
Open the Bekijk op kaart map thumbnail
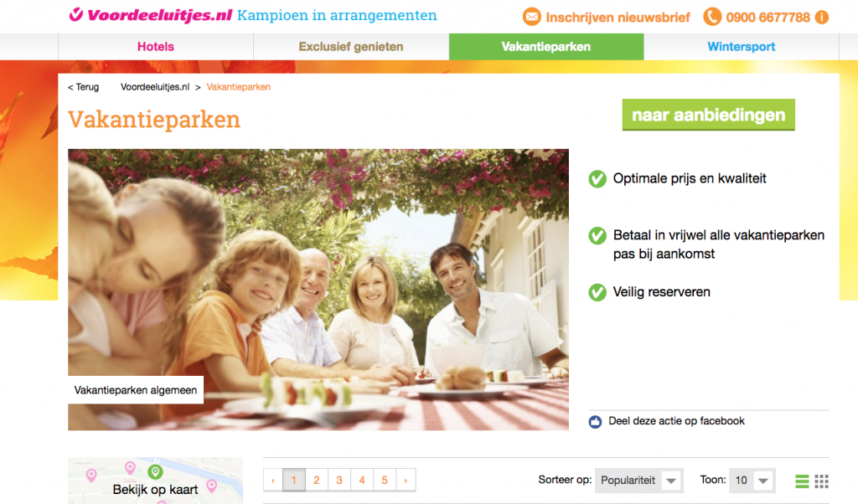coord(155,481)
